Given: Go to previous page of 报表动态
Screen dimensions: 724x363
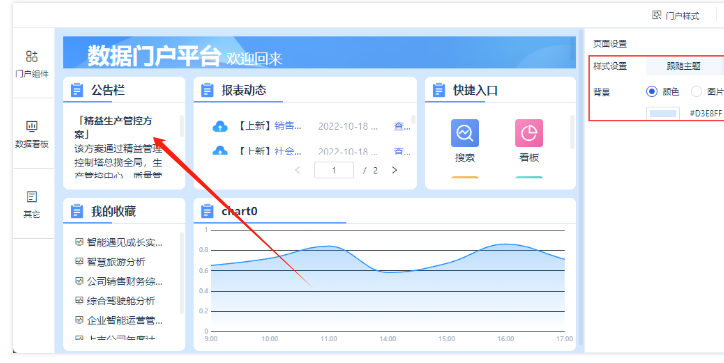Looking at the screenshot, I should [297, 170].
